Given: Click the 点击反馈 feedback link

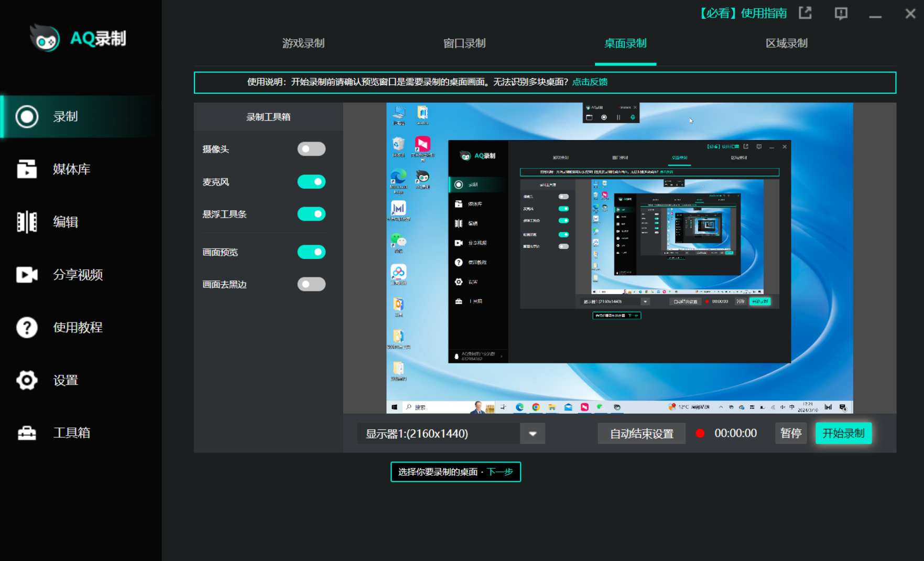Looking at the screenshot, I should pyautogui.click(x=590, y=82).
